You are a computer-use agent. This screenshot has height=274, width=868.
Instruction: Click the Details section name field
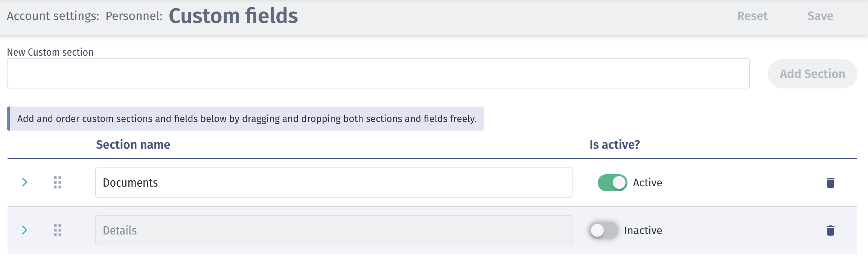pos(334,230)
